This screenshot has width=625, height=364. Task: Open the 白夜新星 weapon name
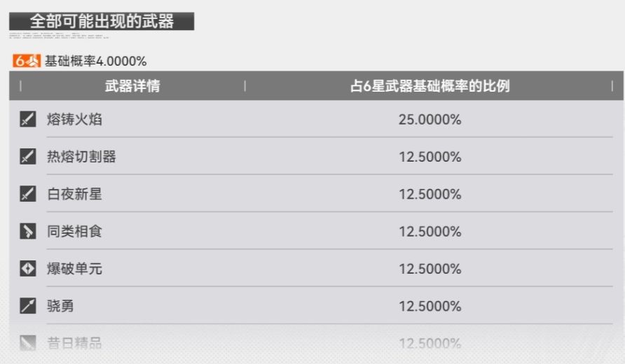point(74,194)
